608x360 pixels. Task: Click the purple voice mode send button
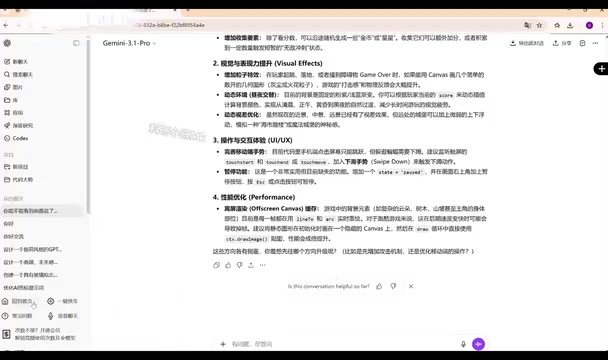(478, 344)
